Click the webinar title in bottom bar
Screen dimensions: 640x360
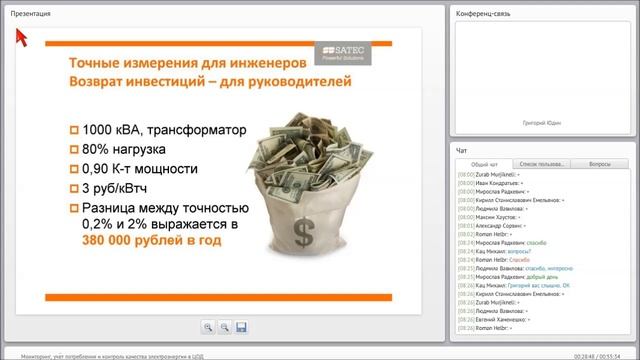coord(112,357)
